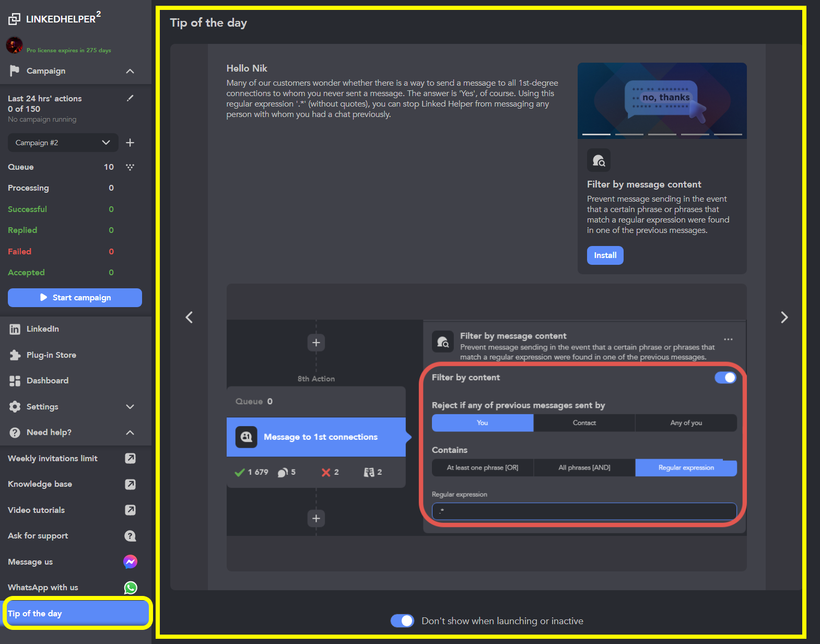This screenshot has height=644, width=820.
Task: Click replied count 5 icon
Action: click(283, 472)
